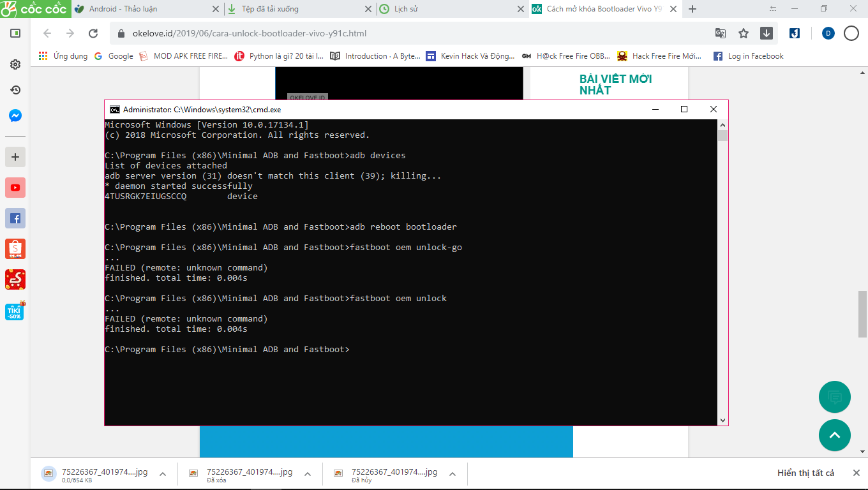This screenshot has width=868, height=490.
Task: Expand options for second downloaded jpg
Action: (308, 474)
